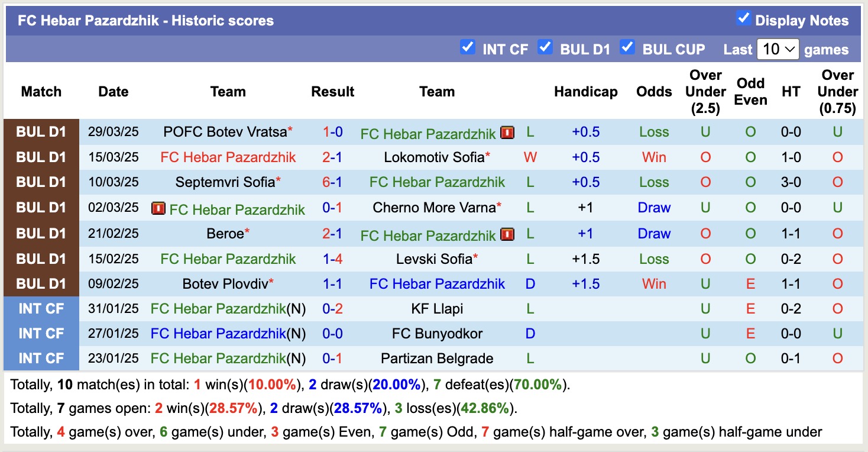Open Cherno More Varna team link
This screenshot has height=452, width=868.
click(x=434, y=208)
